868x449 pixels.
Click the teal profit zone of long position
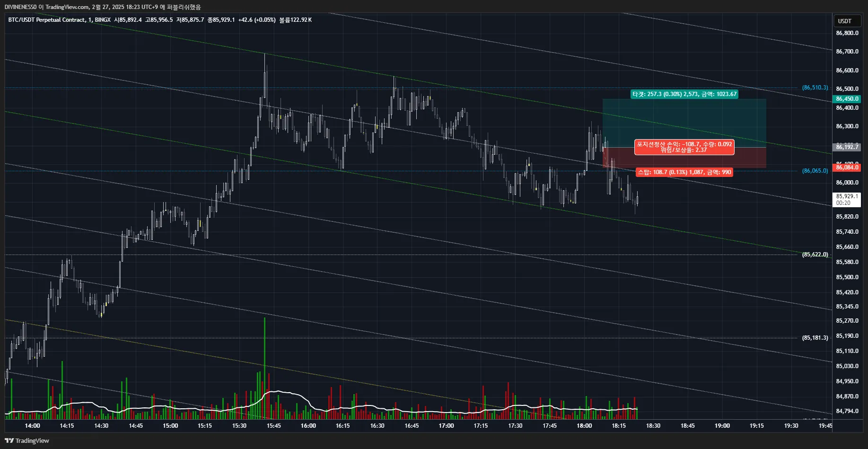pyautogui.click(x=684, y=123)
